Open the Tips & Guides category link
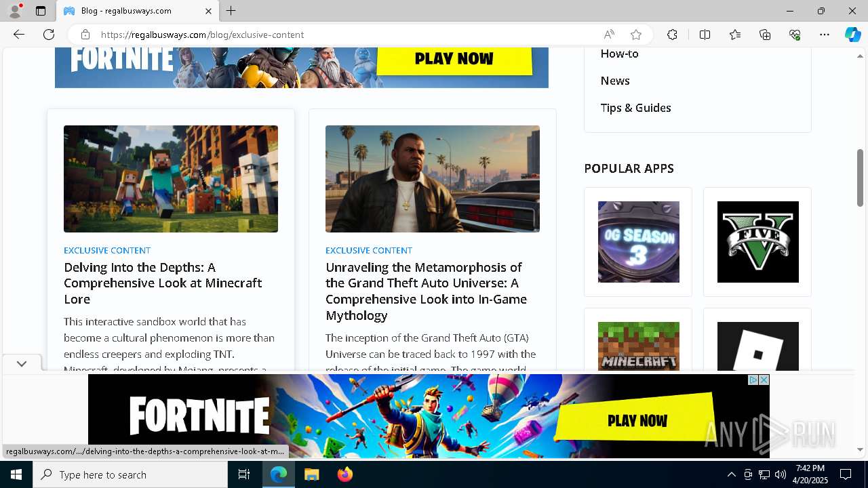The width and height of the screenshot is (868, 488). (x=635, y=108)
